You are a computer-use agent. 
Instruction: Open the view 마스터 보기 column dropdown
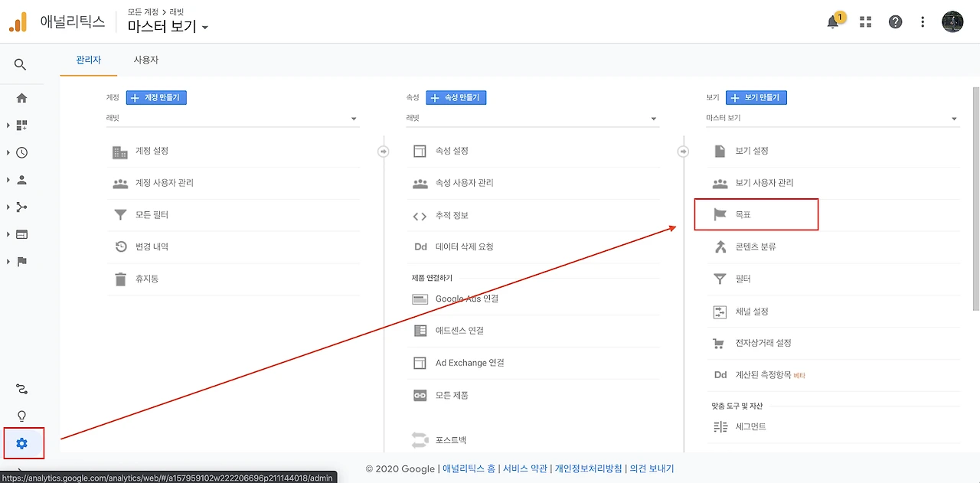coord(833,119)
